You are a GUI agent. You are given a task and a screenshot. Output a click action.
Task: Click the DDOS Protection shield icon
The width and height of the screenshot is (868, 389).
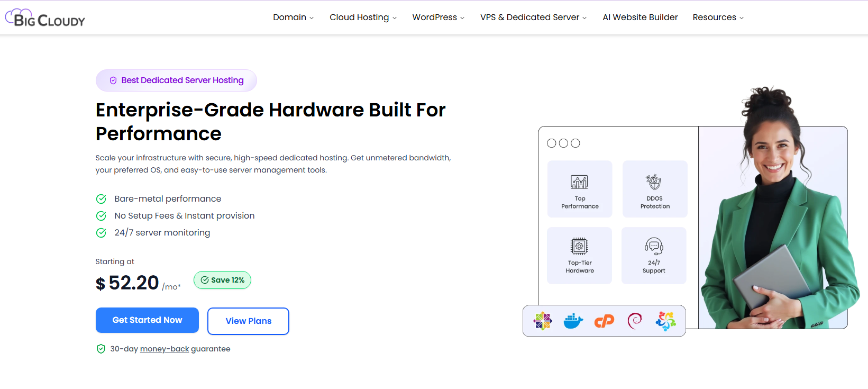pyautogui.click(x=654, y=182)
